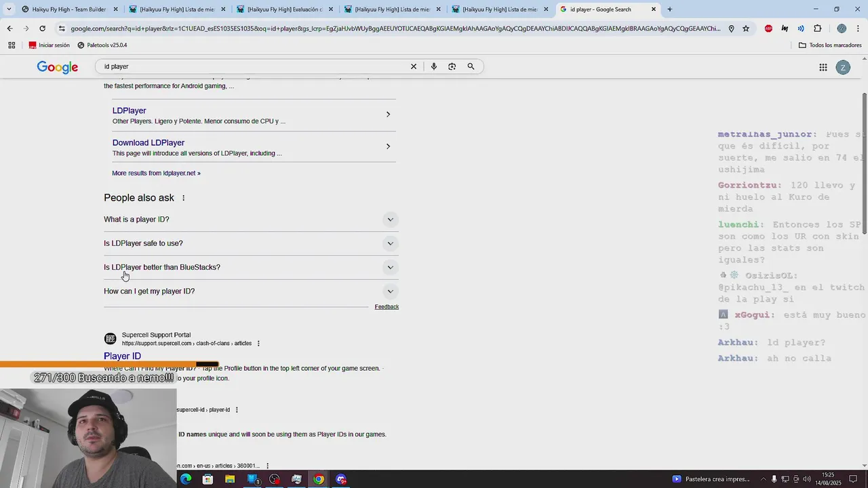Image resolution: width=868 pixels, height=488 pixels.
Task: Click the page vertical scrollbar
Action: pos(865,163)
